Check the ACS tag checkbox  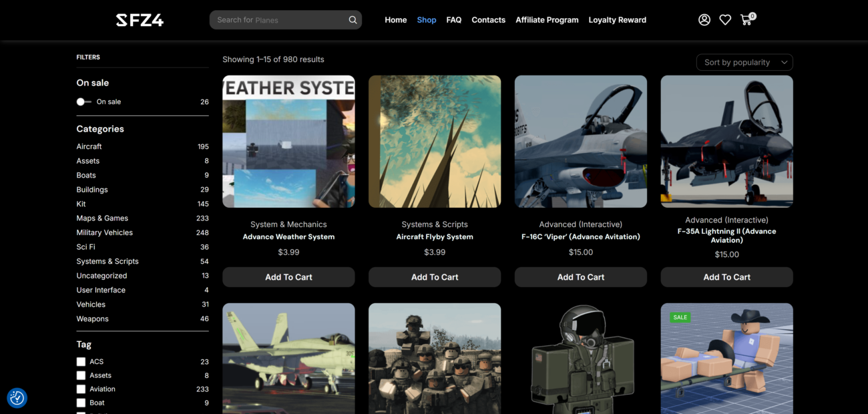81,361
